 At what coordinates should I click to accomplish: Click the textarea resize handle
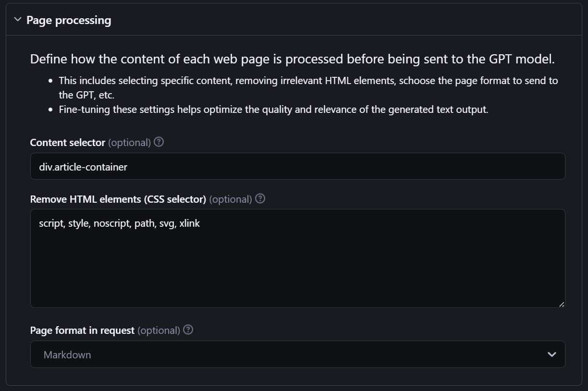coord(561,304)
